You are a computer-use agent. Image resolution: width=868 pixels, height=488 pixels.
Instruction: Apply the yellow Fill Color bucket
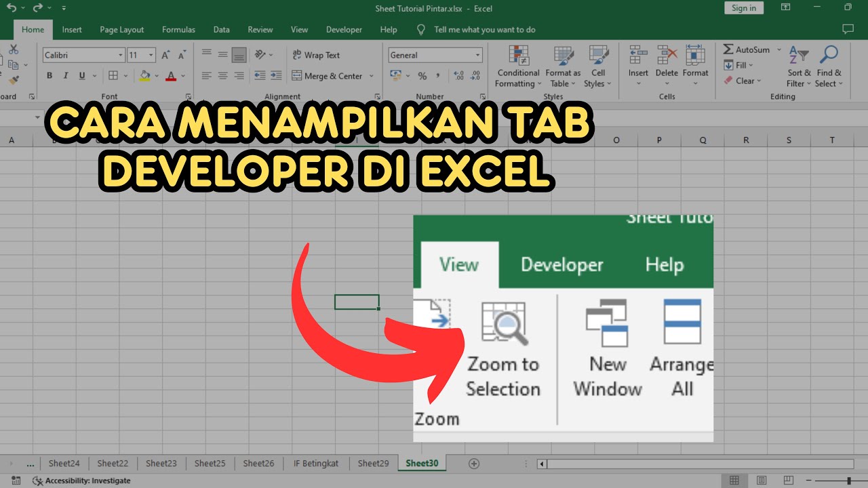tap(144, 76)
